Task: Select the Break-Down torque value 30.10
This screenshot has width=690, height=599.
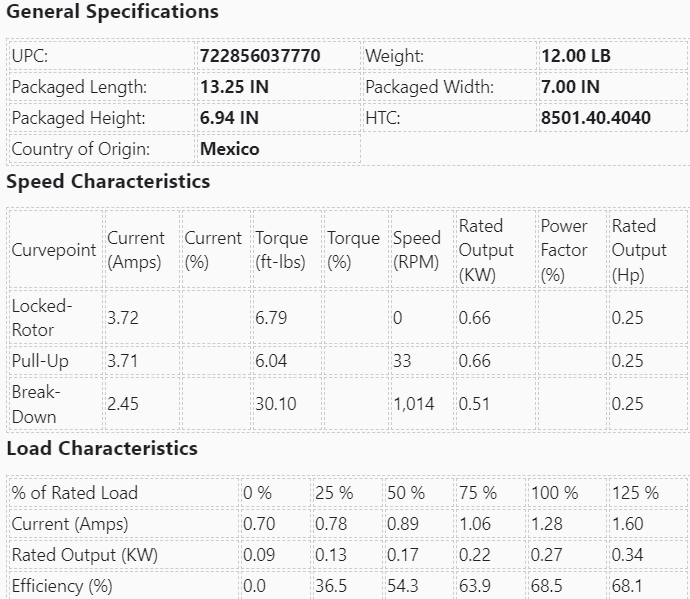Action: click(275, 404)
